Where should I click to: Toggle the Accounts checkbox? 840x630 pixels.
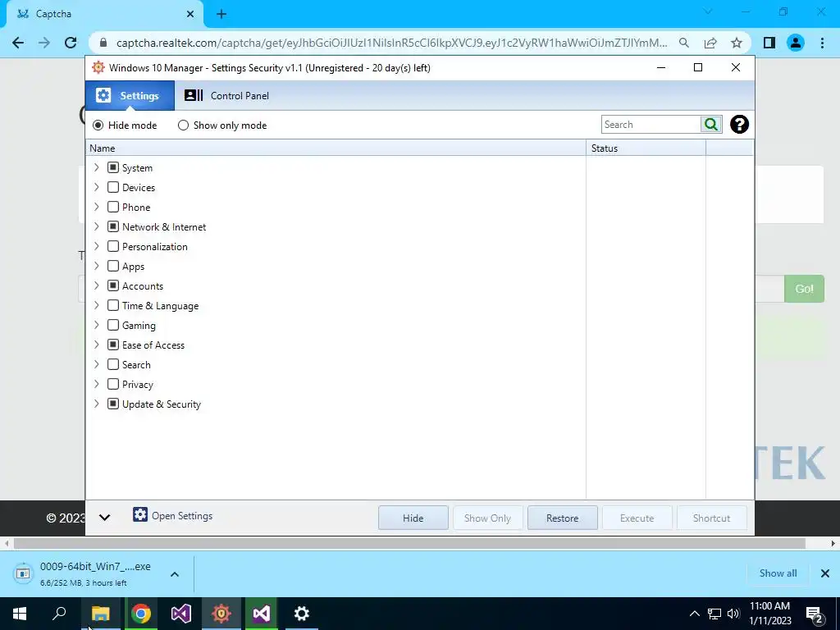tap(113, 285)
